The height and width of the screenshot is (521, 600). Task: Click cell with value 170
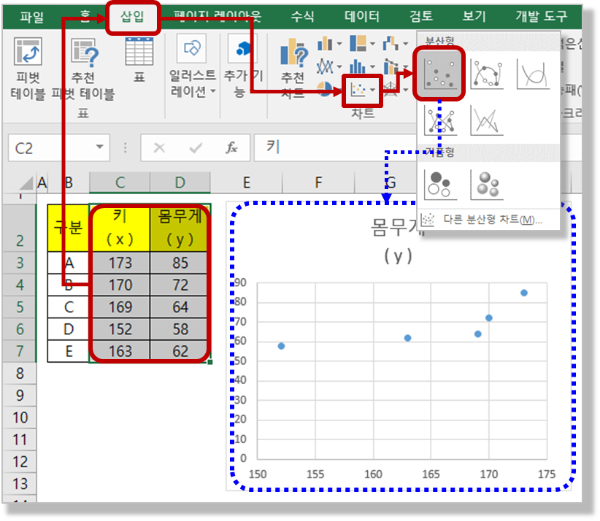coord(119,285)
